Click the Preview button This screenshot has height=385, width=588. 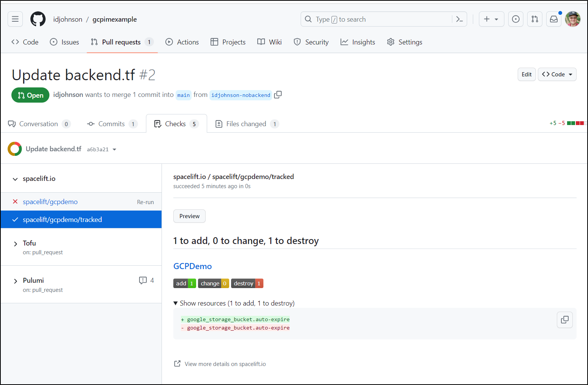point(189,216)
